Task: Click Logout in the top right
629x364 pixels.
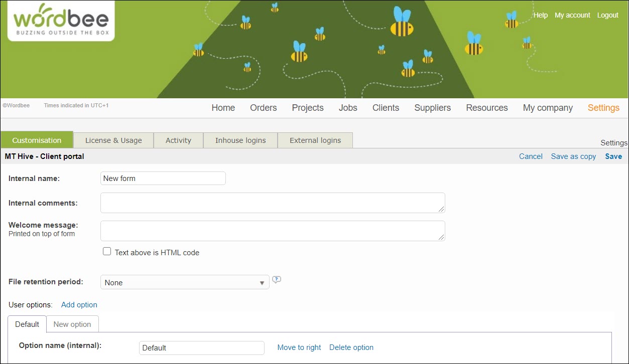Action: tap(607, 15)
